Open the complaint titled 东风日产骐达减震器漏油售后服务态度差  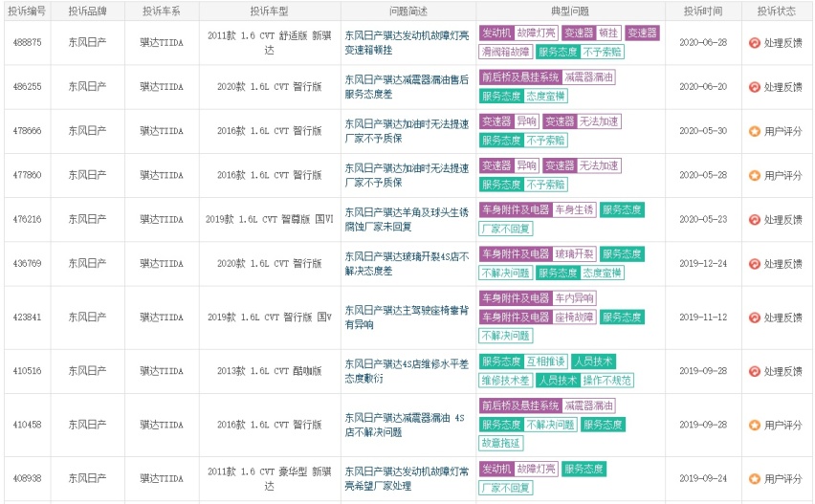pyautogui.click(x=407, y=87)
